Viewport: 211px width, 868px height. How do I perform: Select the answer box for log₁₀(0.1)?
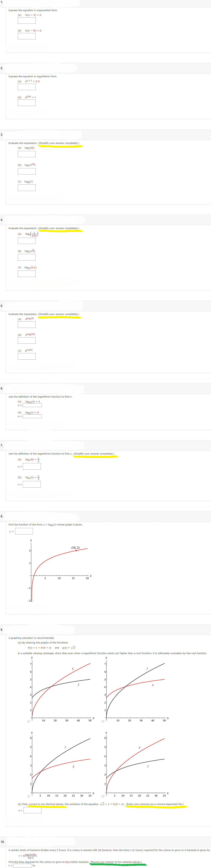27,274
